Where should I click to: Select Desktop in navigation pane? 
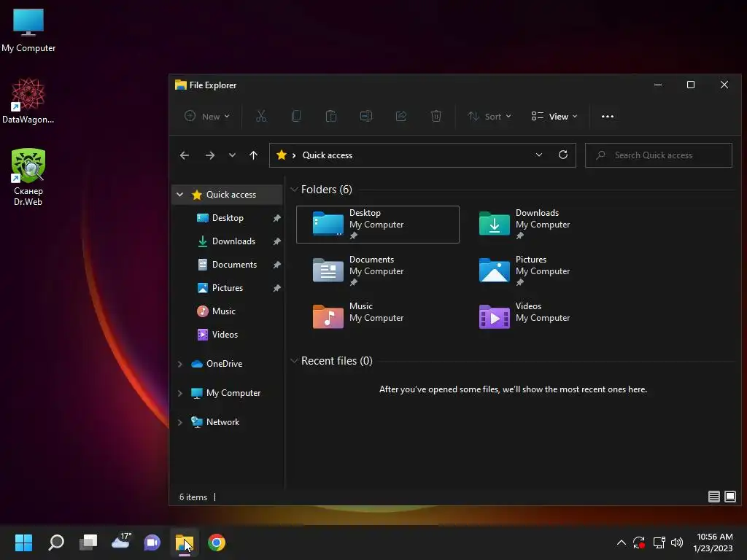(x=228, y=218)
